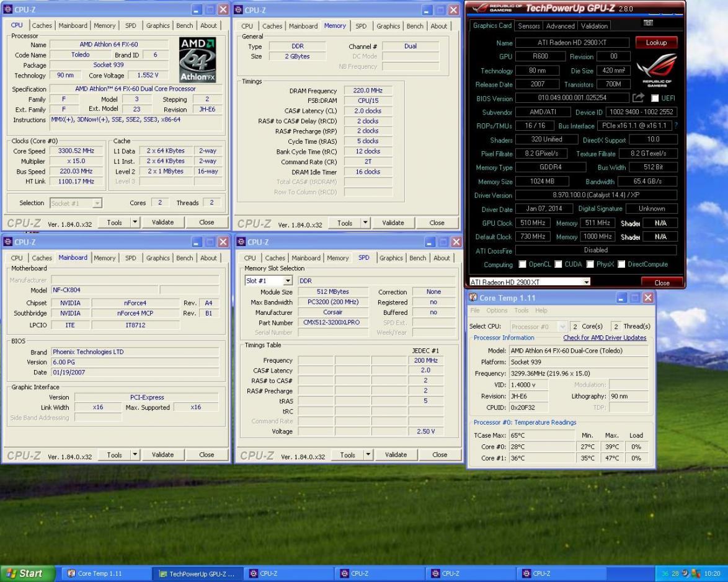Viewport: 728px width, 582px height.
Task: Click the AMD Athlon 64 FX-60 name field
Action: [x=109, y=45]
